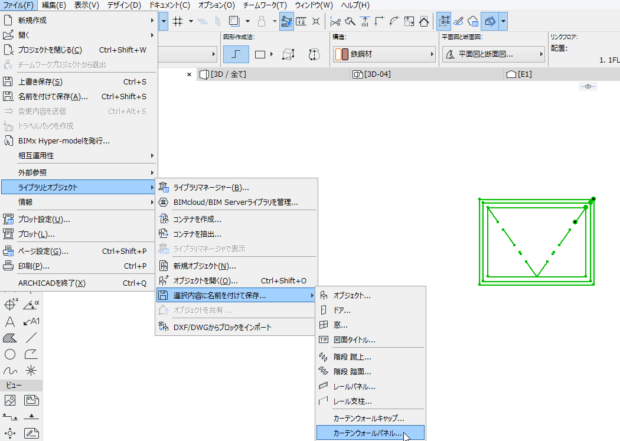Open ライブラリマネージャー(B)...
Viewport: 620px width, 441px height.
click(236, 187)
